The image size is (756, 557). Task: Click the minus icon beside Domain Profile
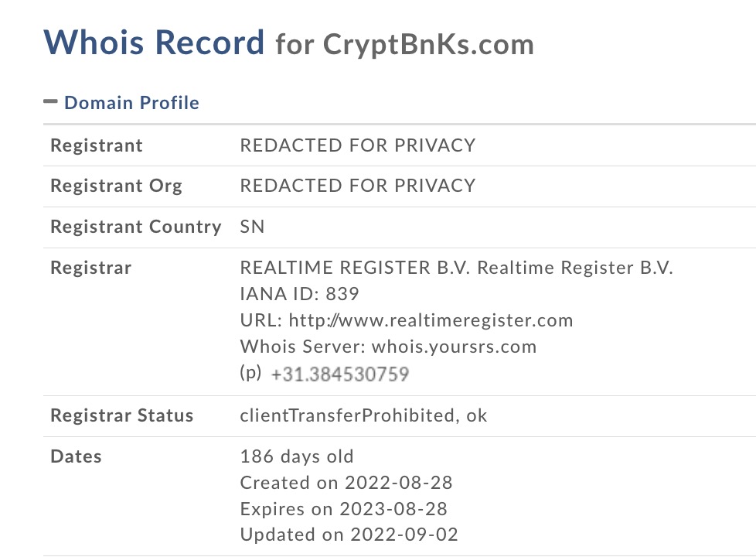click(51, 101)
